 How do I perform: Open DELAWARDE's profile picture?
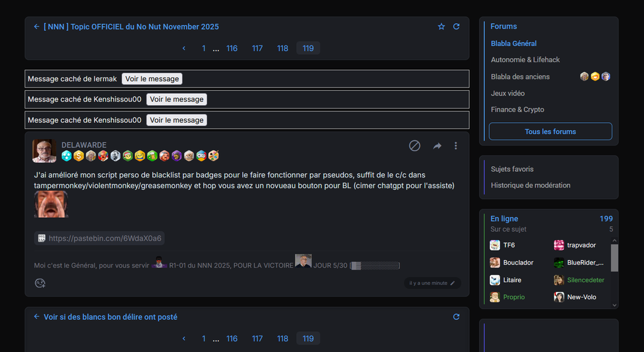tap(45, 151)
